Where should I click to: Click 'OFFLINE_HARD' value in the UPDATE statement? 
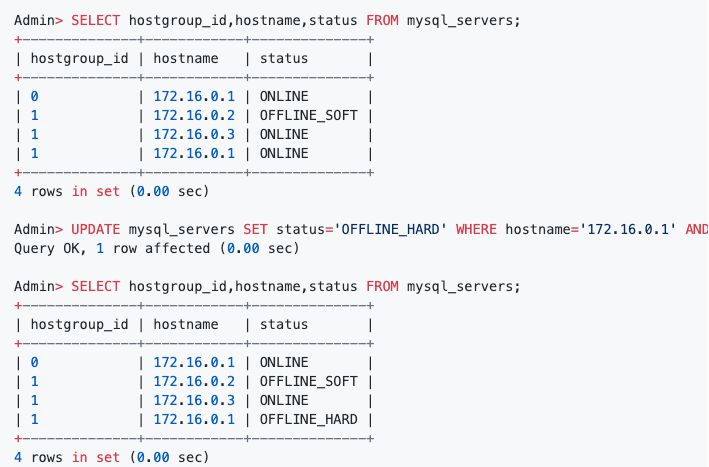point(390,229)
